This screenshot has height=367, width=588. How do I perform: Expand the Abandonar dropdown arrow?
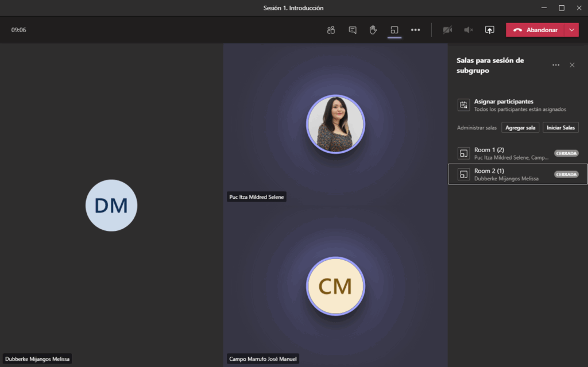pyautogui.click(x=571, y=30)
